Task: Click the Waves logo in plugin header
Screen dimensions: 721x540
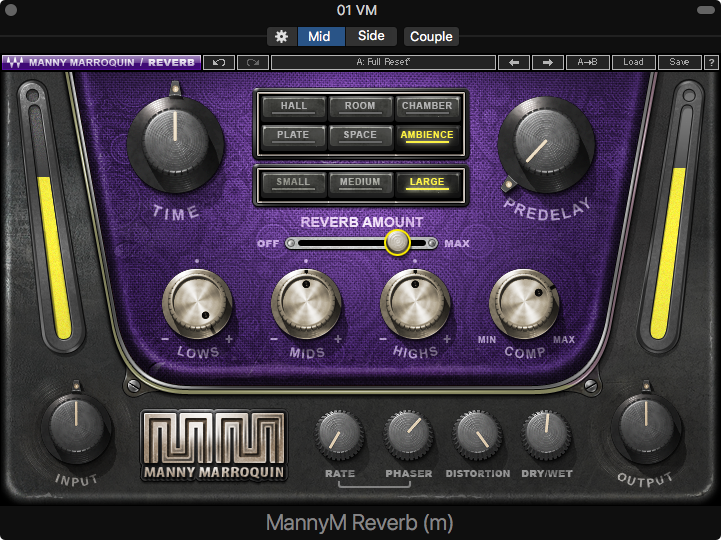Action: tap(15, 62)
